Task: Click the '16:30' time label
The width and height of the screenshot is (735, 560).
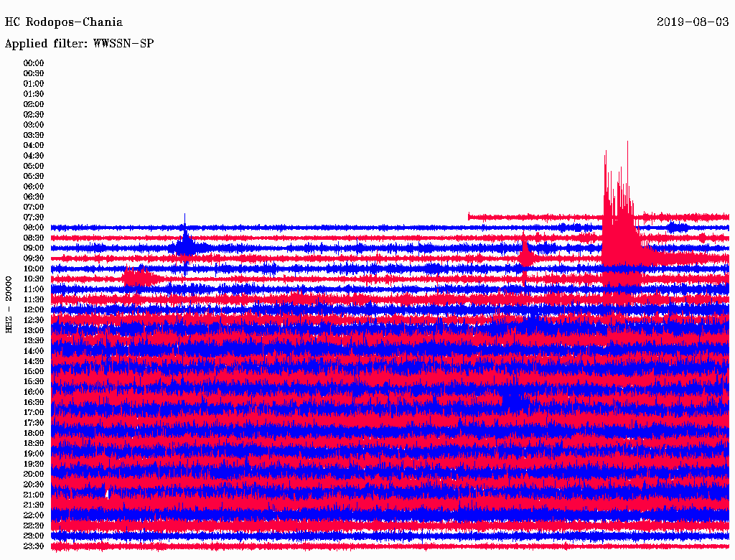Action: 34,403
